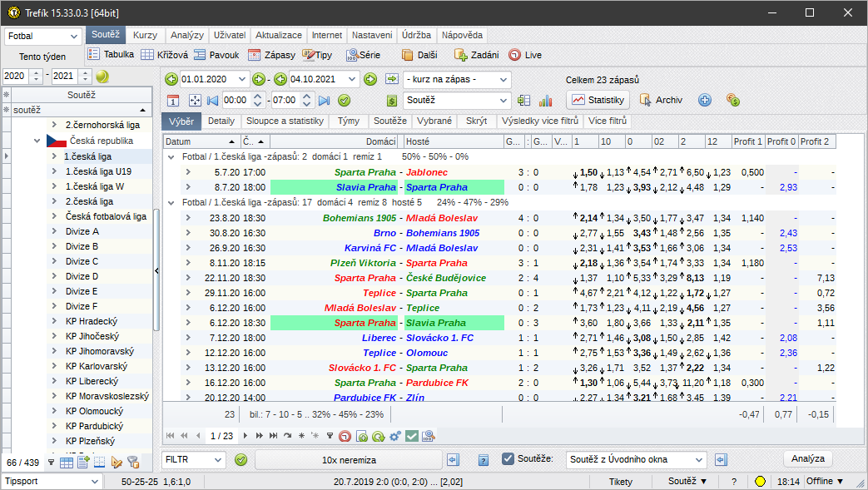This screenshot has height=490, width=868.
Task: Open the Pavouk bracket view
Action: [216, 54]
